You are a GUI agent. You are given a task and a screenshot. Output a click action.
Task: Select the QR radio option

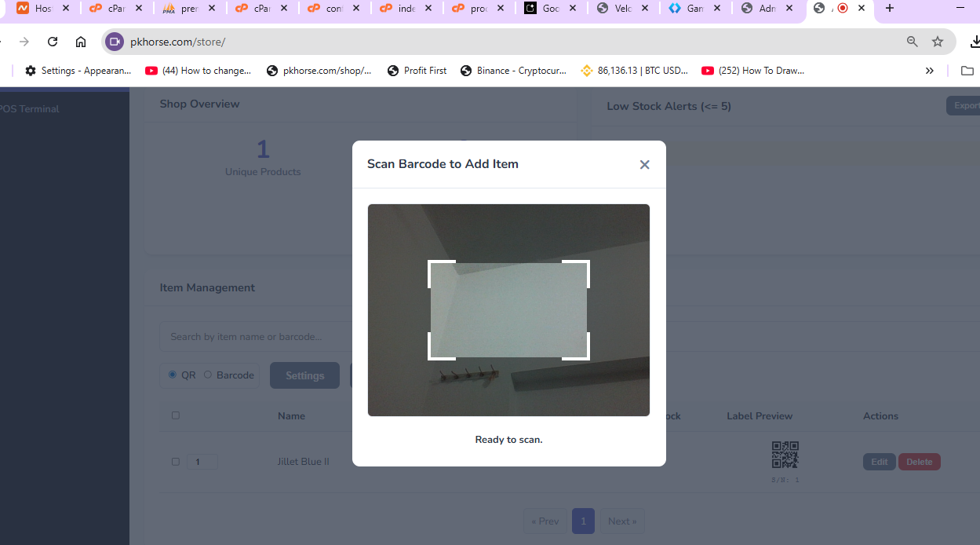point(173,375)
